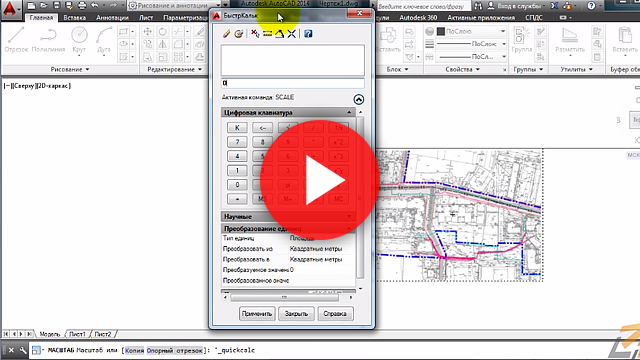Switch to the Вставка ribbon tab
The width and height of the screenshot is (640, 360).
coord(75,18)
